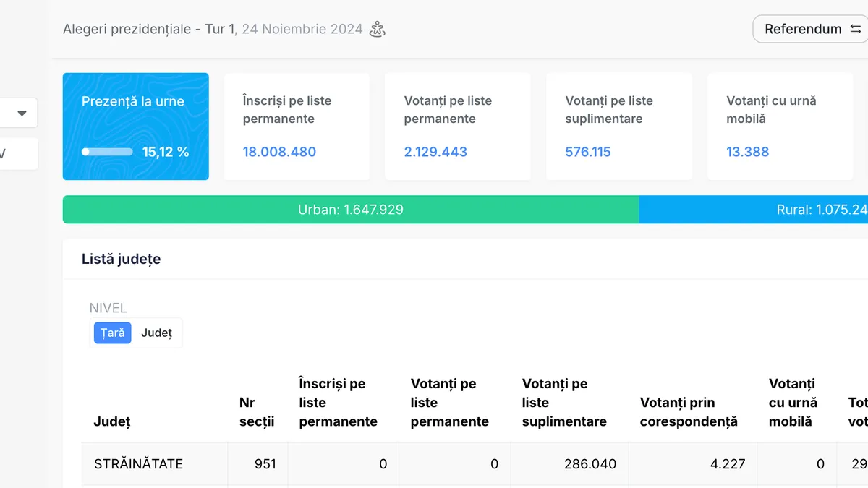Click the voters icon beside the election date
The width and height of the screenshot is (868, 488).
click(x=377, y=30)
